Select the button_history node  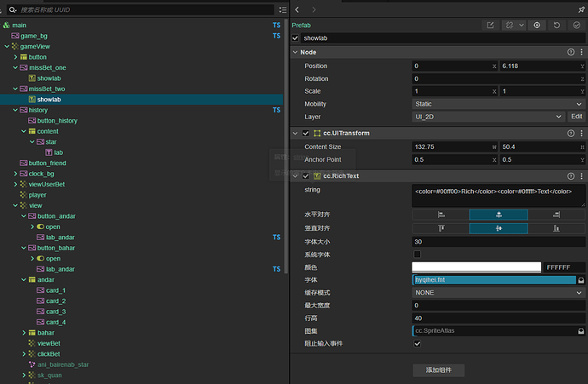coord(57,121)
